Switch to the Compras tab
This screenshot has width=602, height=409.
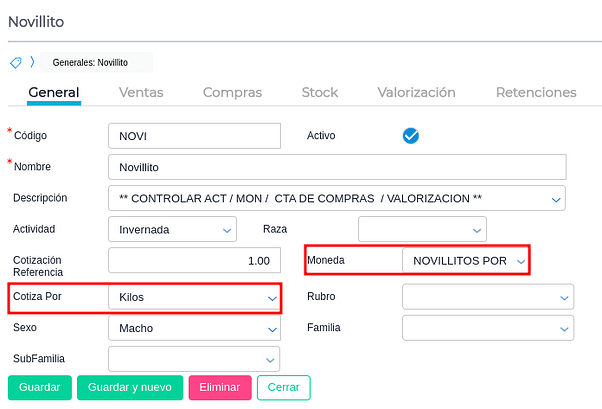pyautogui.click(x=232, y=93)
